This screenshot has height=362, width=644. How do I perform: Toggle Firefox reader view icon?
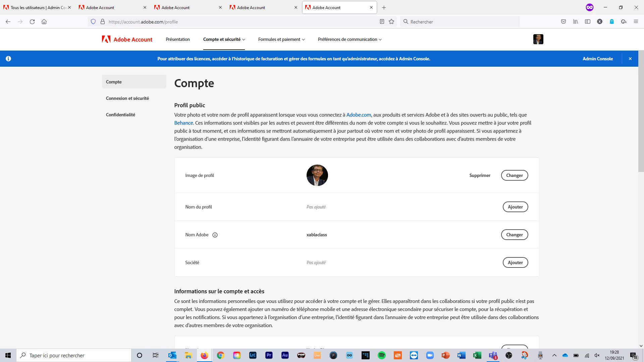coord(382,22)
